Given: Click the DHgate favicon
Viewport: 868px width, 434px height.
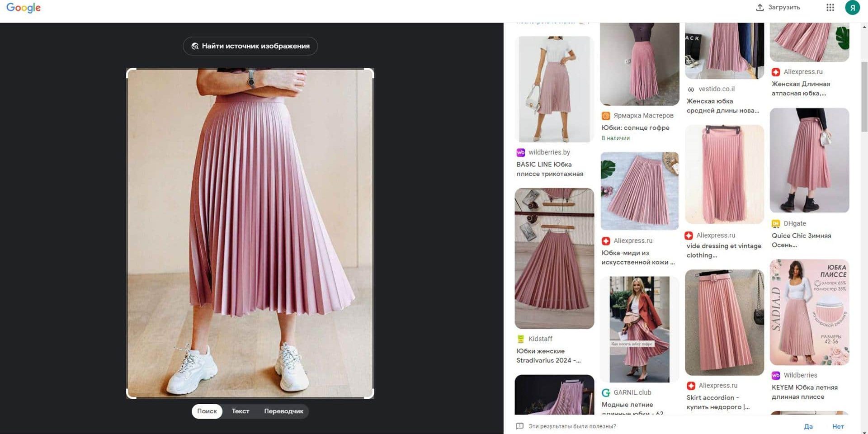Looking at the screenshot, I should (x=776, y=224).
